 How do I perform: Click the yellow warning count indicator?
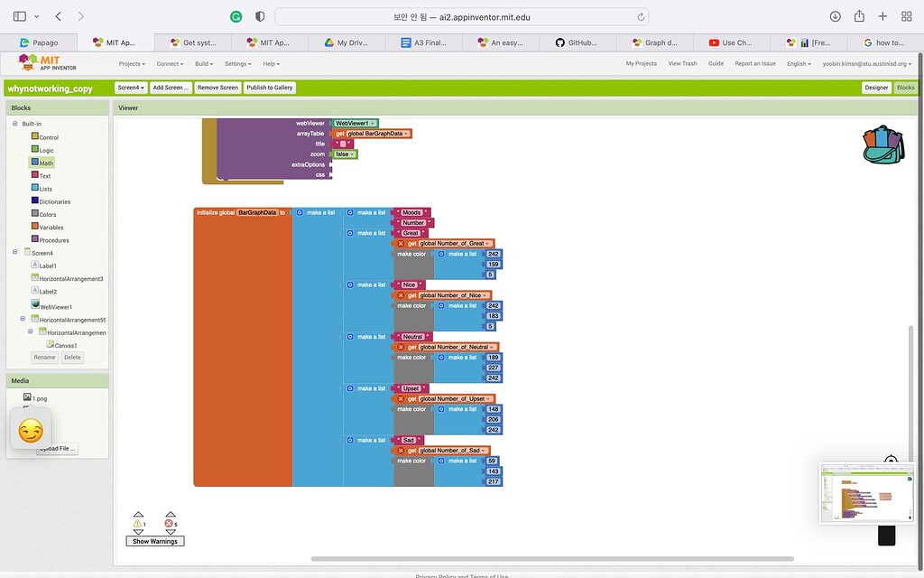click(x=138, y=522)
